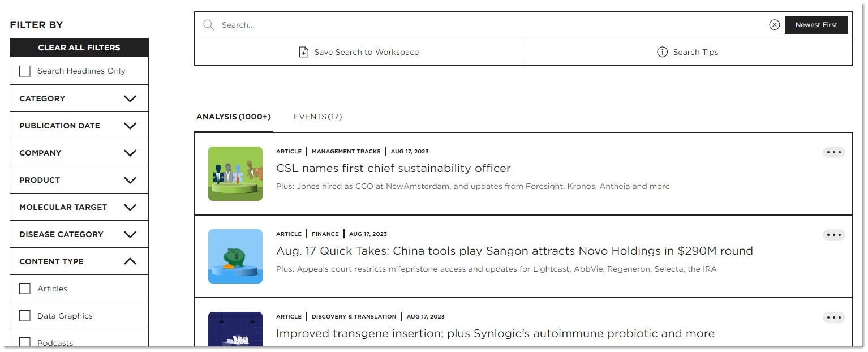Expand the Molecular Target filter
Image resolution: width=868 pixels, height=352 pixels.
click(79, 207)
